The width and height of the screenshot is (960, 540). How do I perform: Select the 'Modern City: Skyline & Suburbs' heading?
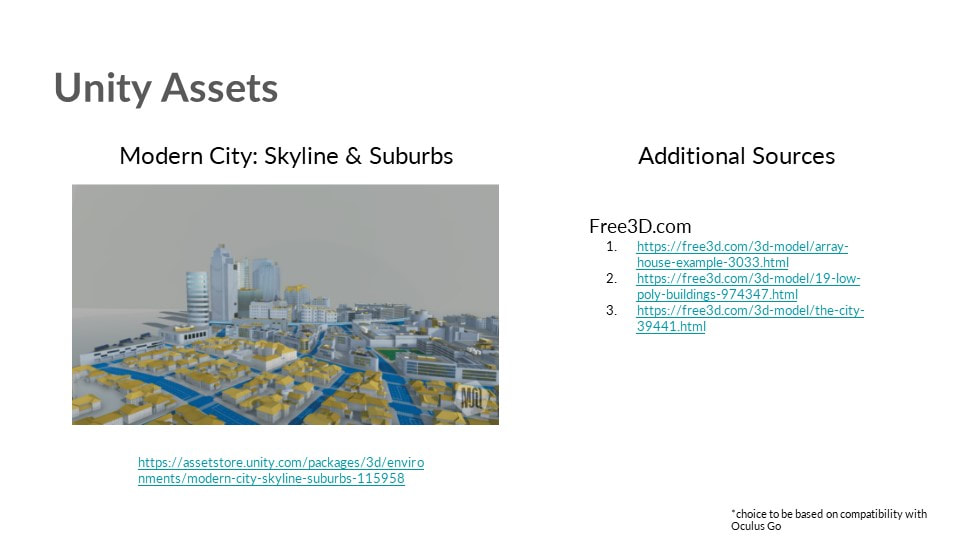coord(286,156)
